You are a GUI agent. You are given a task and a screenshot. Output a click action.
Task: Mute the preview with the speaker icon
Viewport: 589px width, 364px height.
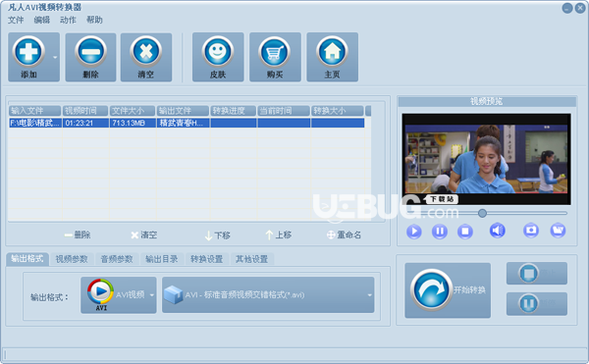coord(498,231)
